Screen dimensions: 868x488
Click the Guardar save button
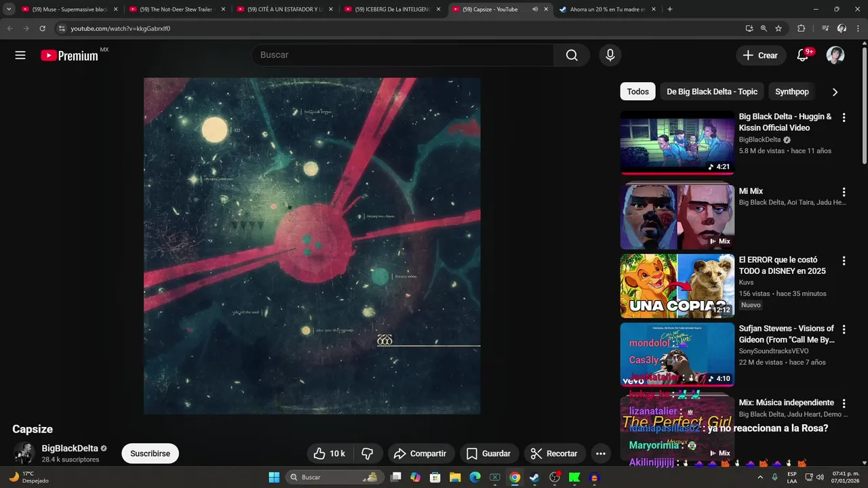(490, 453)
